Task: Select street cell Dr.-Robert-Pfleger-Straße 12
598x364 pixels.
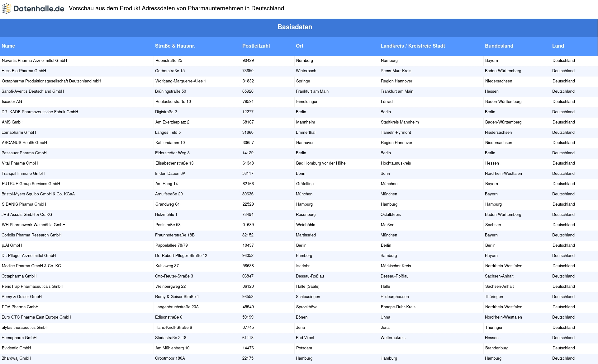Action: coord(181,256)
